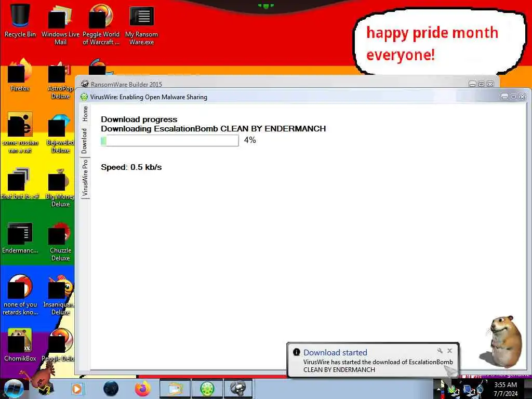Click the '4%' progress value

250,140
